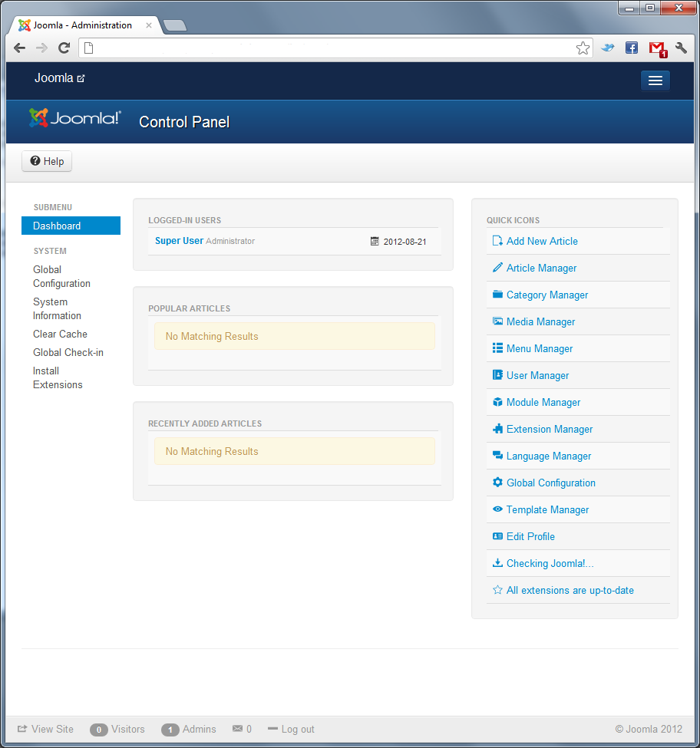Open the Media Manager link
The image size is (700, 748).
pyautogui.click(x=540, y=322)
